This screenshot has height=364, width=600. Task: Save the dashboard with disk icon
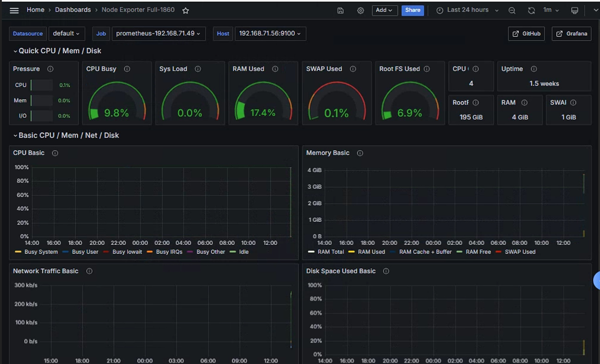click(x=341, y=10)
